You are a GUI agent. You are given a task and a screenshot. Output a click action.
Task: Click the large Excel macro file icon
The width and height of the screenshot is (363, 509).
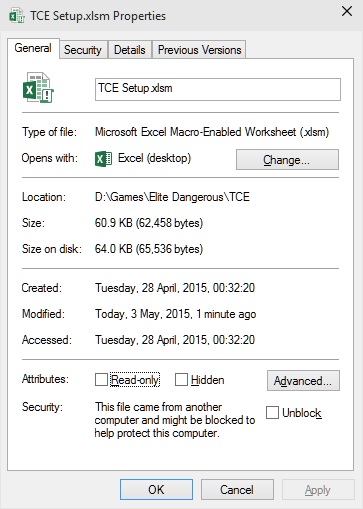click(38, 87)
